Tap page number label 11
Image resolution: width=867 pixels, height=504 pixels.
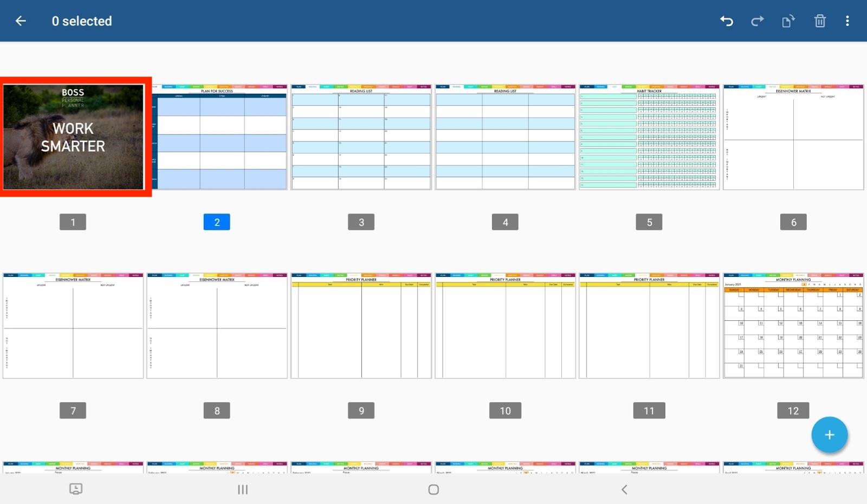(649, 411)
